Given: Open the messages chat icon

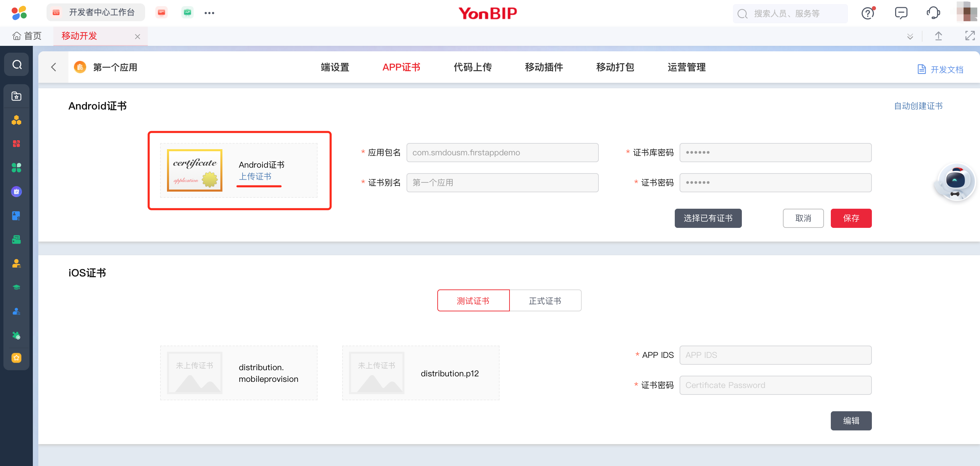Looking at the screenshot, I should [901, 13].
